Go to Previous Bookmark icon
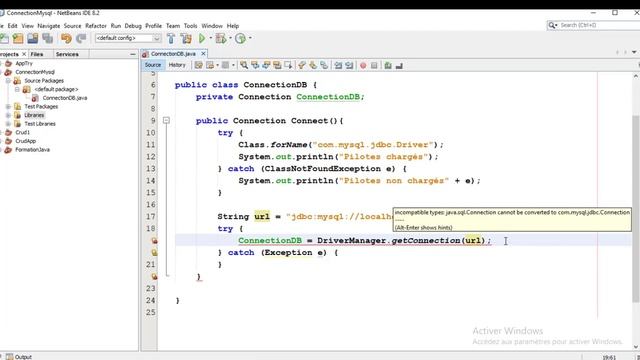 (x=302, y=65)
